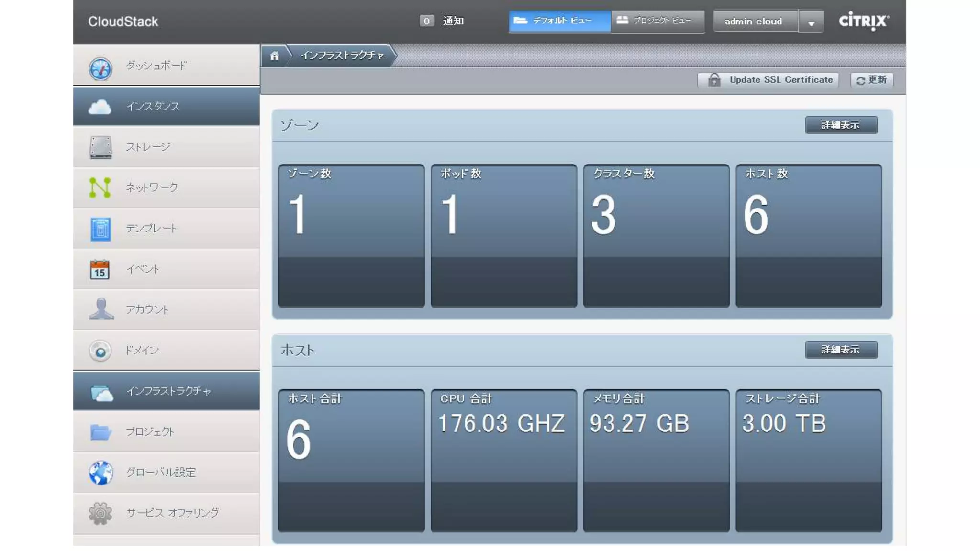This screenshot has height=551, width=980.
Task: Click the blue Template icon
Action: [100, 229]
